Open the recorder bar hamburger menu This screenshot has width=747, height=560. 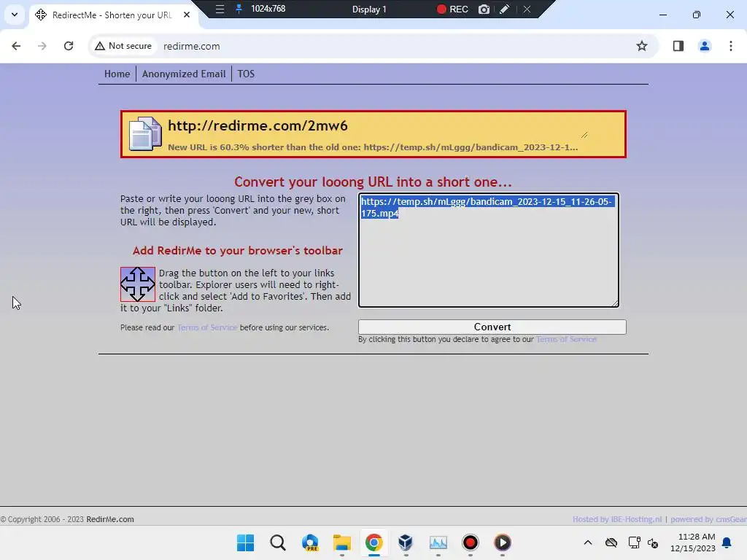coord(220,9)
